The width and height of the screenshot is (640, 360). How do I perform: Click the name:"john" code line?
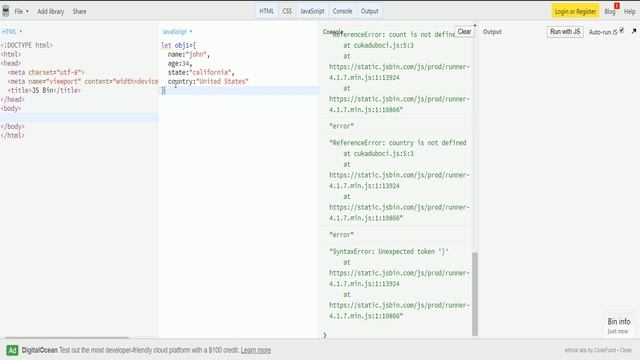188,54
